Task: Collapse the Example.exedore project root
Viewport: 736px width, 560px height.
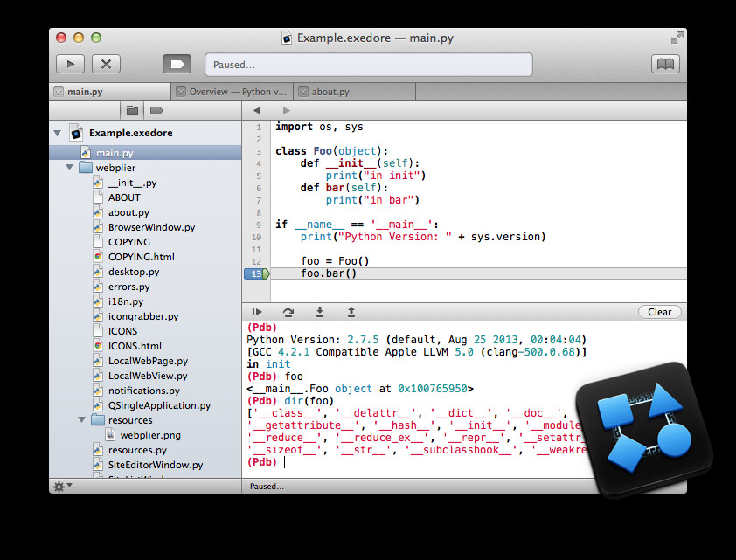Action: point(58,133)
